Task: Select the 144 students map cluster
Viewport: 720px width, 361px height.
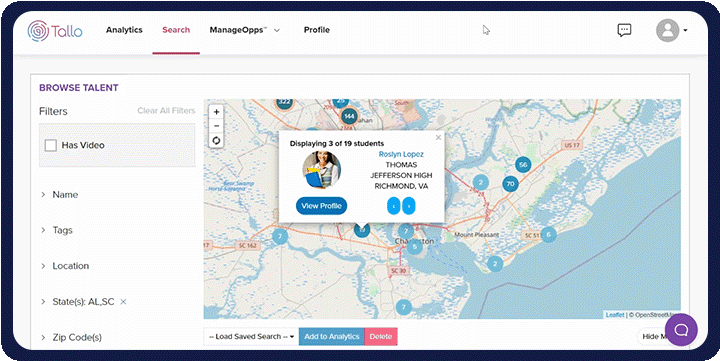Action: [349, 117]
